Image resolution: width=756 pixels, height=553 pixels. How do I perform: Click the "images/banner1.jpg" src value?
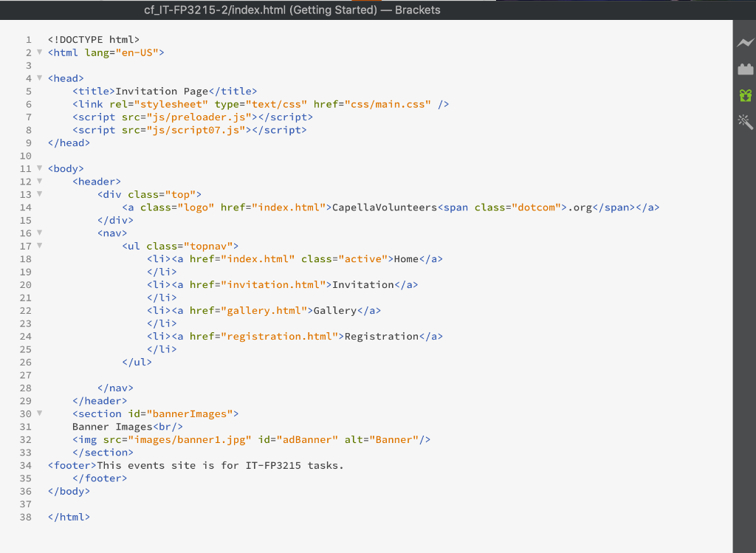pos(190,440)
